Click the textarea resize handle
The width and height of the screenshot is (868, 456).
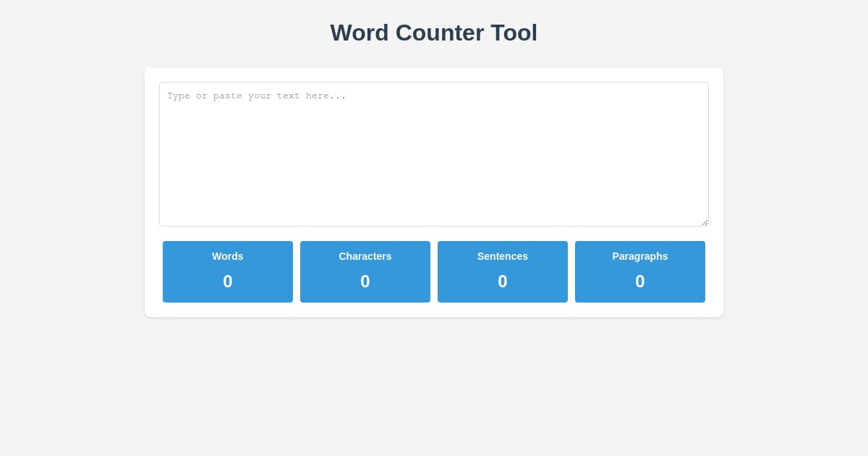pyautogui.click(x=705, y=222)
